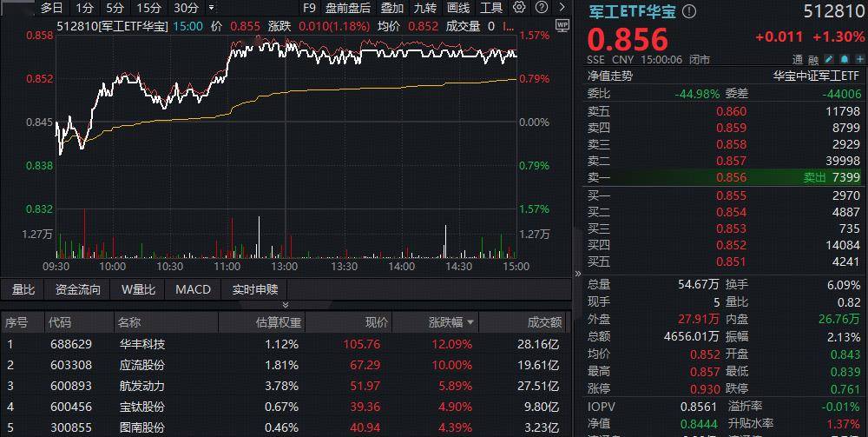Toggle the 叠加 overlay option
The image size is (868, 437).
pos(392,8)
